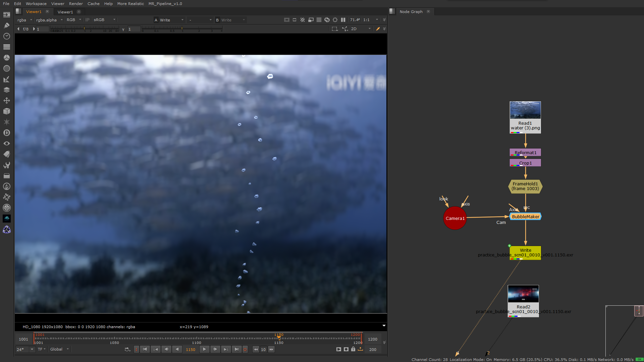Click the BubbleMaker node
This screenshot has width=644, height=362.
[525, 217]
